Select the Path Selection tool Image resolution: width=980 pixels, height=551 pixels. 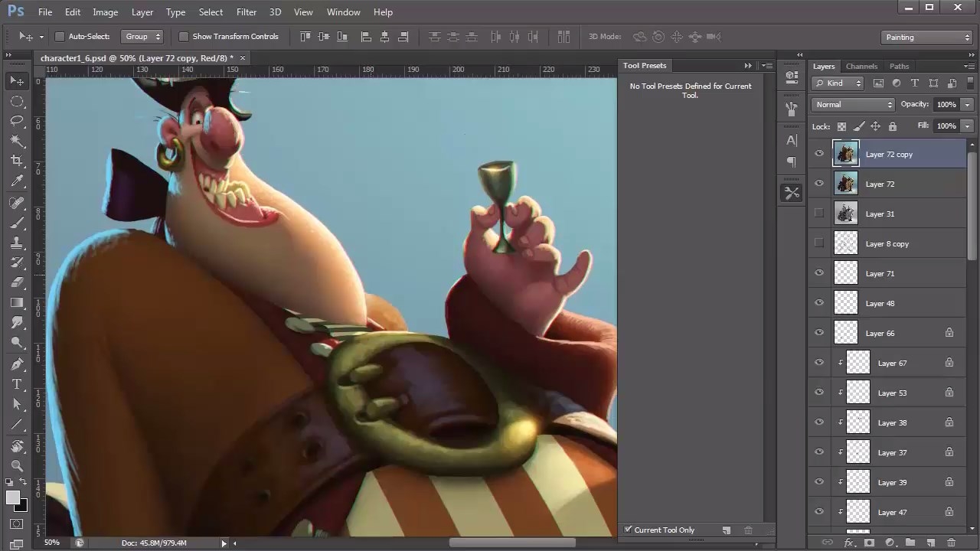coord(17,404)
